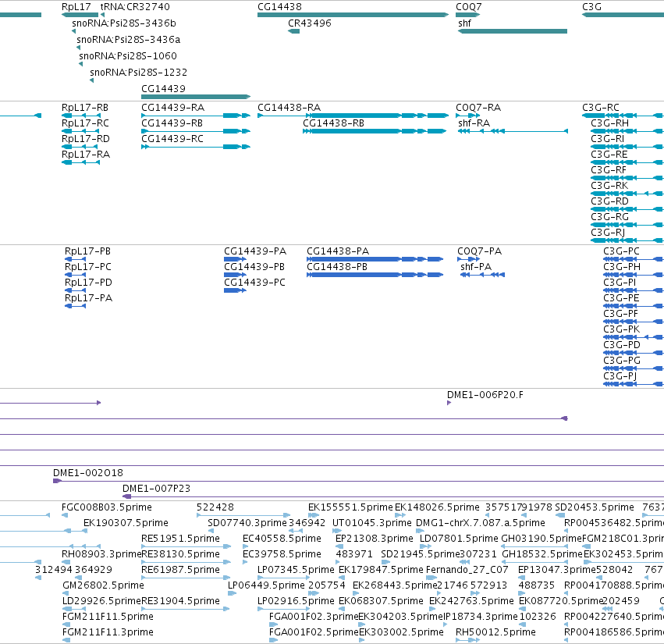
Task: Select the CG14439 gene glyph
Action: (x=196, y=97)
